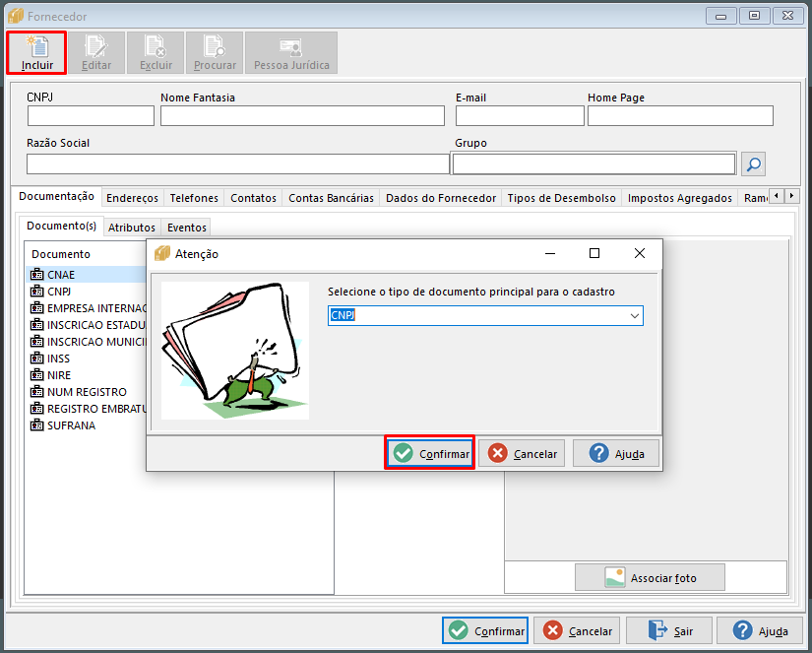Confirm the selection in the Atenção dialog
The image size is (812, 653).
click(430, 453)
